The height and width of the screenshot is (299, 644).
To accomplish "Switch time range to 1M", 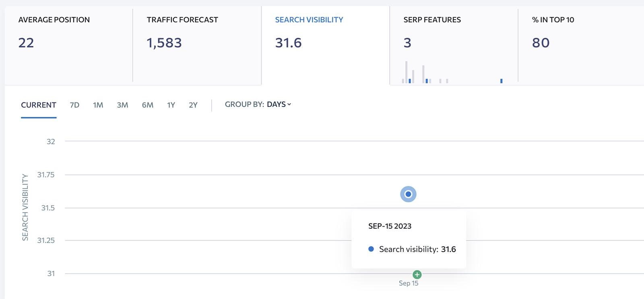I will (98, 105).
